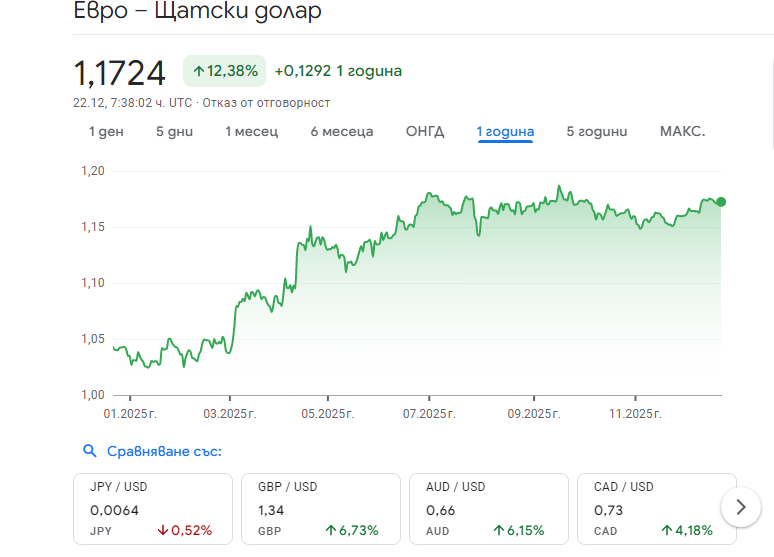Select the 1 ден time range tab
The height and width of the screenshot is (557, 774).
106,131
